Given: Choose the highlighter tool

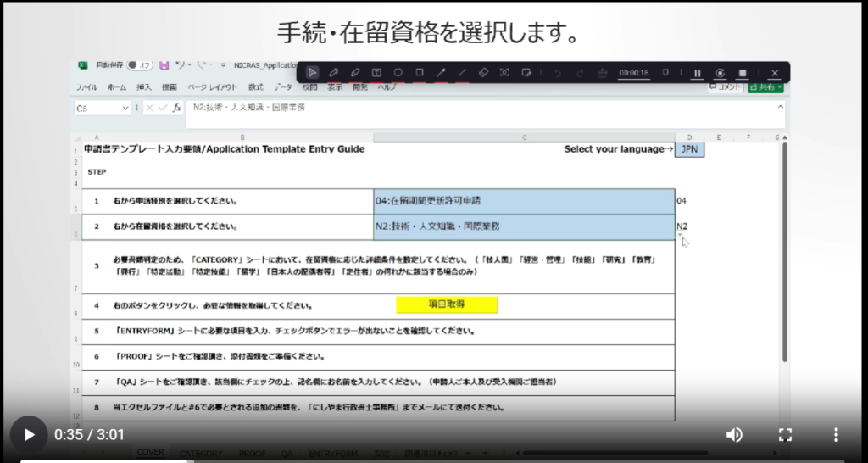Looking at the screenshot, I should pyautogui.click(x=355, y=73).
